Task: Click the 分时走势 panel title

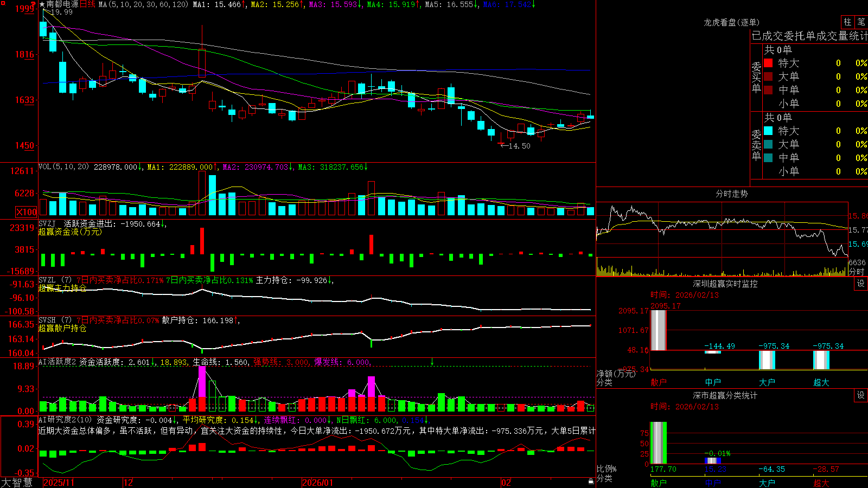Action: [731, 194]
